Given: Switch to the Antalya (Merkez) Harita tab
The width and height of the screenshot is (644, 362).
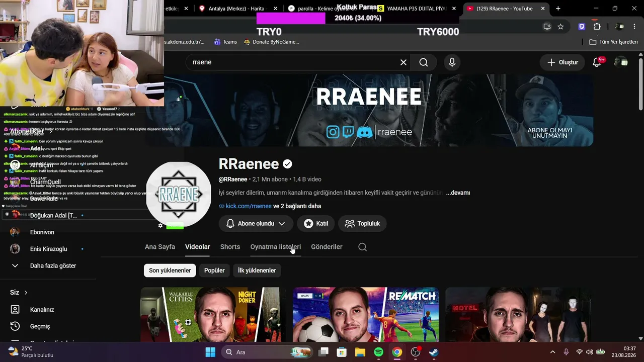Looking at the screenshot, I should point(236,9).
